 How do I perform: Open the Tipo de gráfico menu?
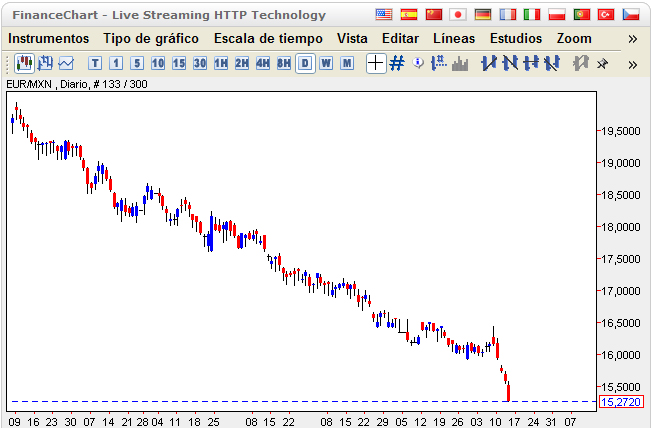coord(151,38)
